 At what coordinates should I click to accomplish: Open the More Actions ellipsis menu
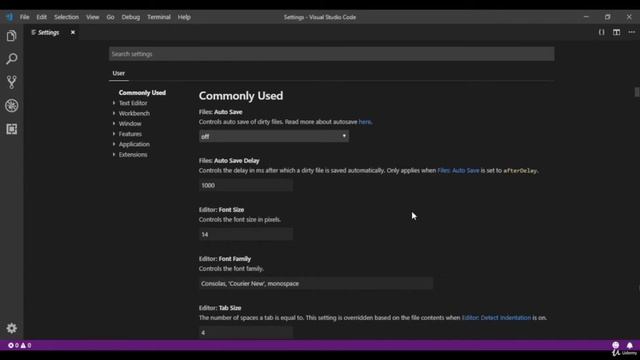(631, 32)
